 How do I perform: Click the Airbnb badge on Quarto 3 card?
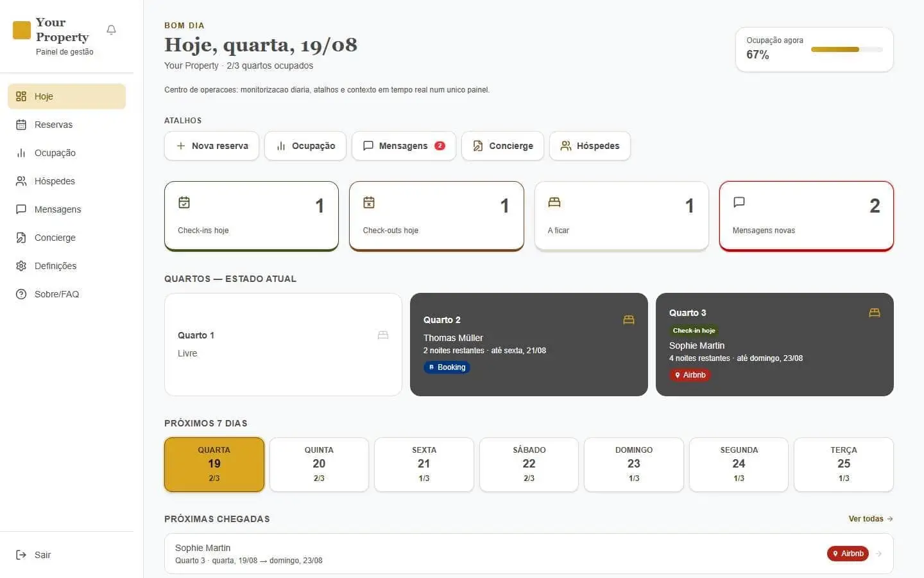pos(690,375)
